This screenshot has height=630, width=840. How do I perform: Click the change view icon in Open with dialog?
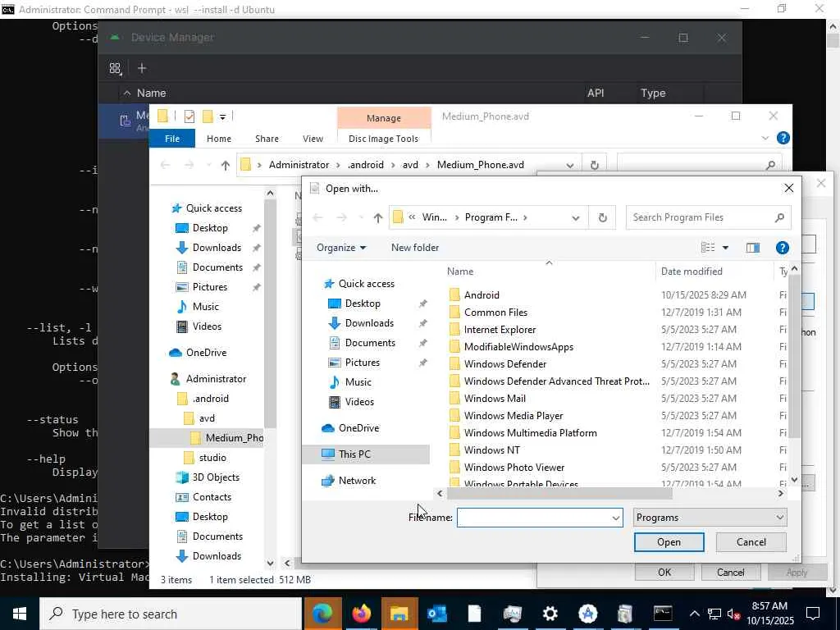click(708, 248)
